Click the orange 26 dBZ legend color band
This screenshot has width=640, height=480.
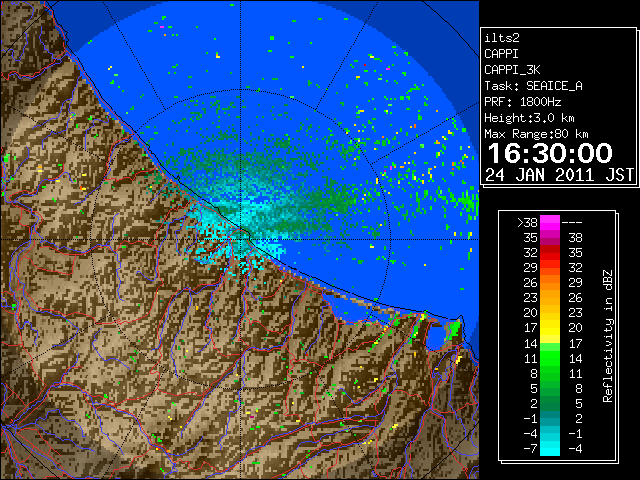pos(550,282)
